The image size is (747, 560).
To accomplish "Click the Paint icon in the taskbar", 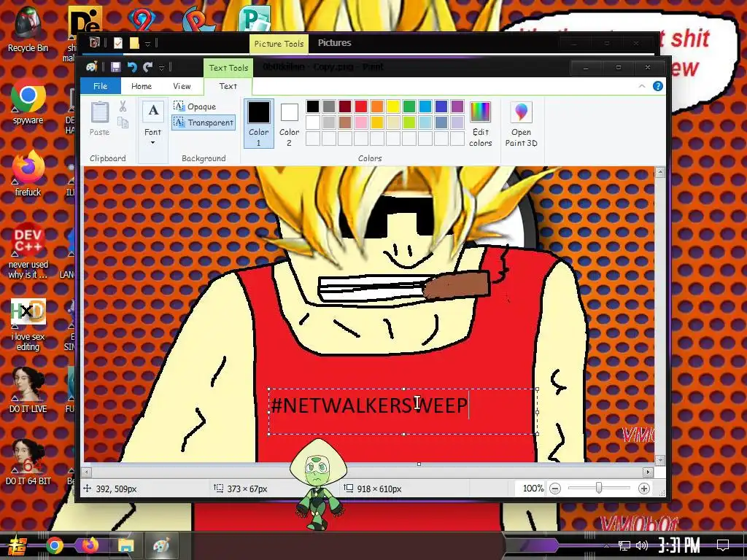I will coord(161,545).
